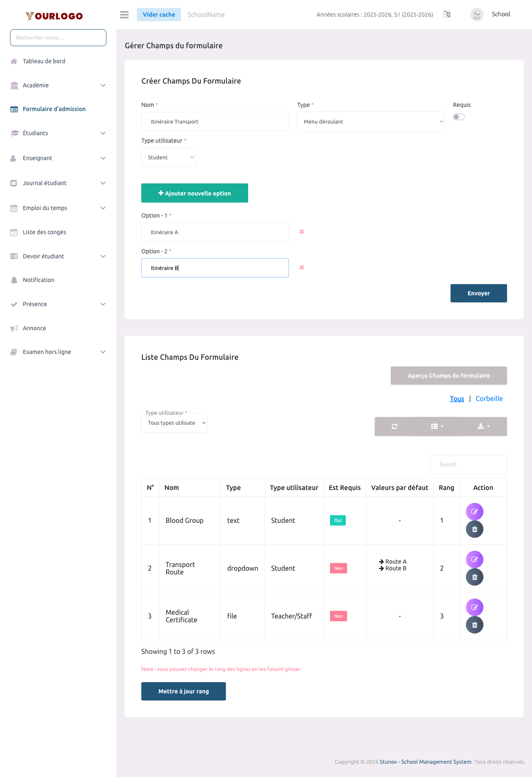Remove Option 1 with its X icon
Image resolution: width=532 pixels, height=777 pixels.
(302, 232)
